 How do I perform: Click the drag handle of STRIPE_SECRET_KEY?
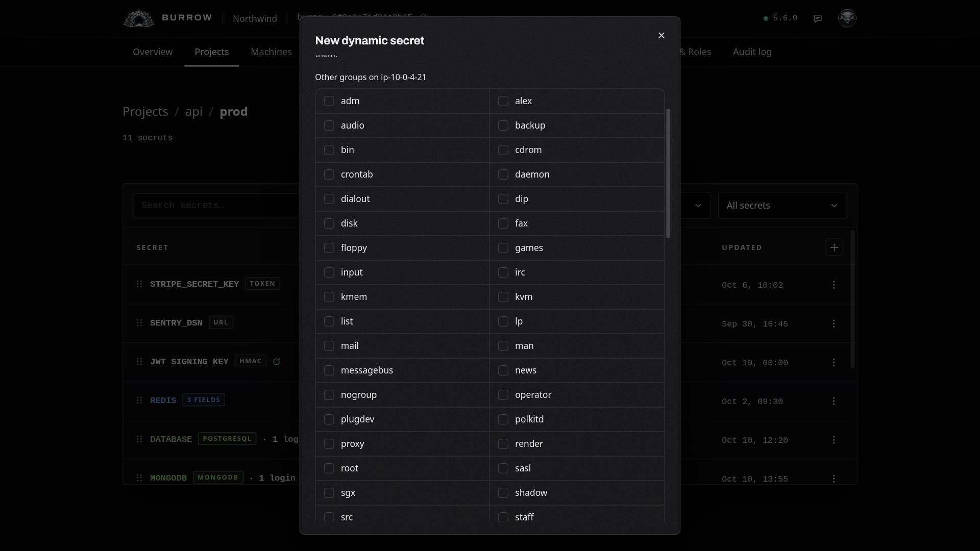[139, 284]
